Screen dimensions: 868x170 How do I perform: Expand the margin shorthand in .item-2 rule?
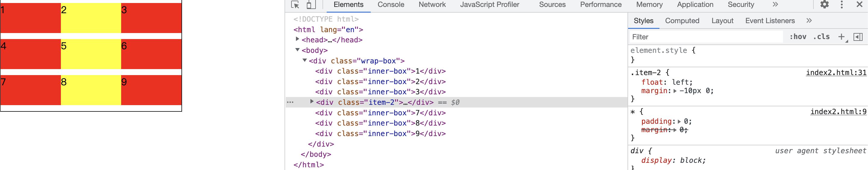[675, 91]
